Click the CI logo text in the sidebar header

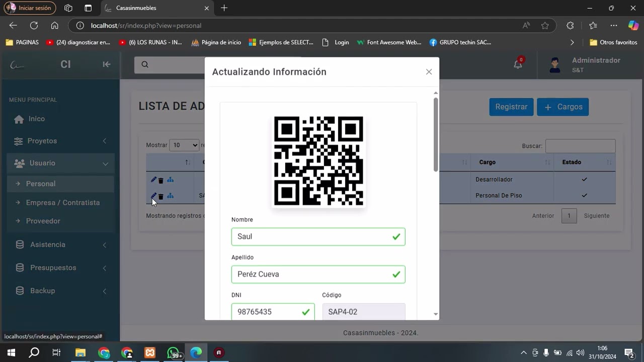point(65,64)
